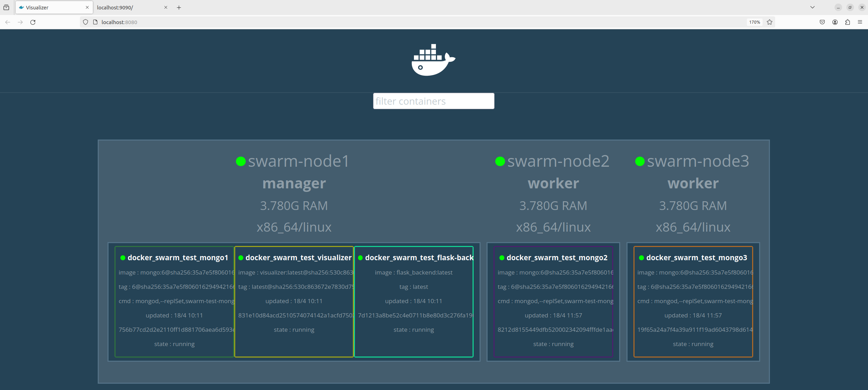Click 'state : running' in the visualizer card
868x390 pixels.
[294, 330]
